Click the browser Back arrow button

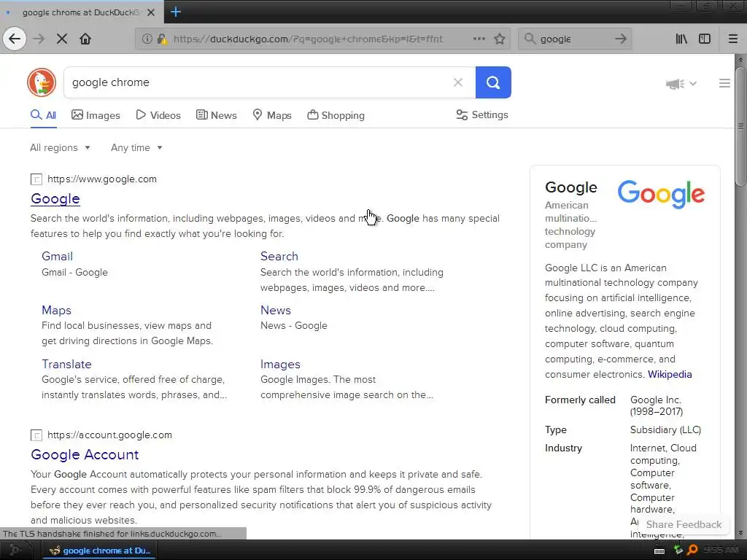point(15,39)
